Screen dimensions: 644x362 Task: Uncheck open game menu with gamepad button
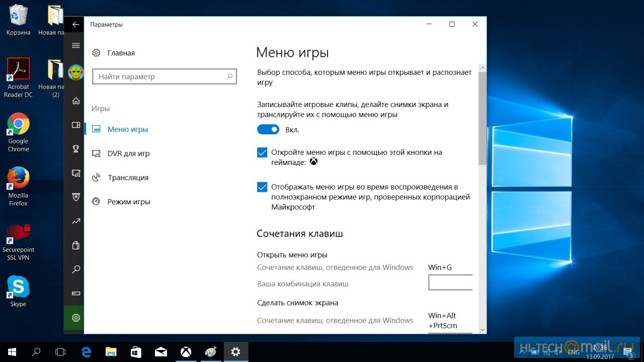(262, 152)
